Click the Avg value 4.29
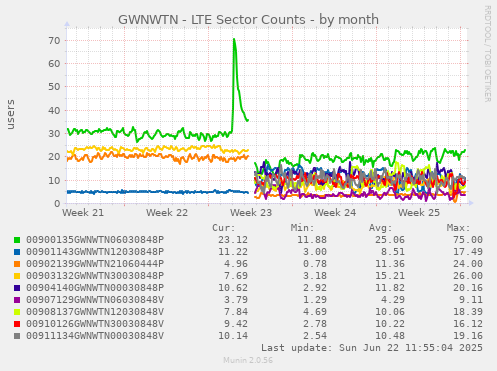This screenshot has height=371, width=497. pos(393,300)
